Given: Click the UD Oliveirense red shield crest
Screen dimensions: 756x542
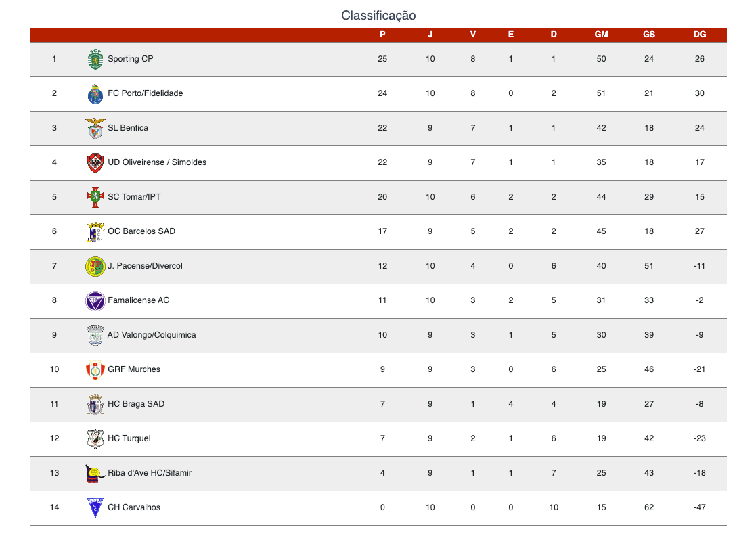Looking at the screenshot, I should 95,163.
